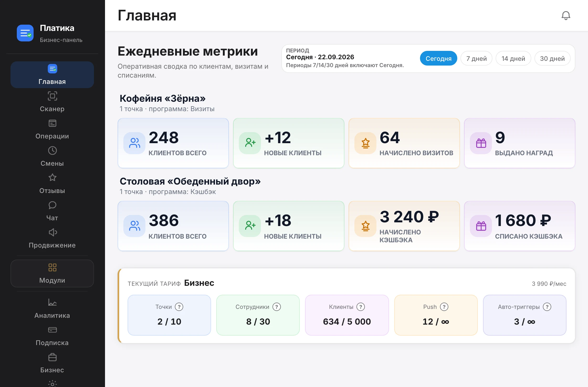This screenshot has width=588, height=387.
Task: Select the Сегодня period
Action: click(438, 58)
